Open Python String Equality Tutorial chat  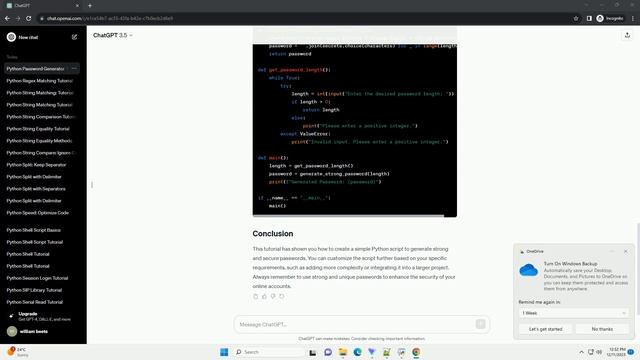[x=38, y=129]
